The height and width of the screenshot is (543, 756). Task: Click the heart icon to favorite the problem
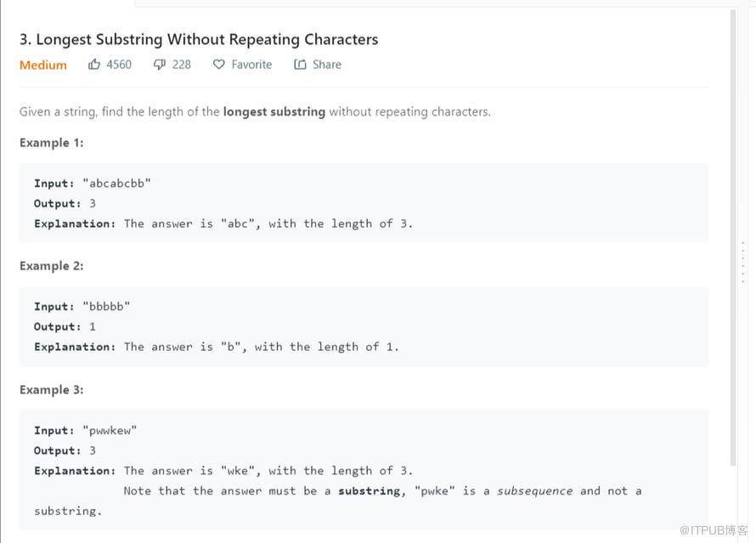pyautogui.click(x=219, y=64)
